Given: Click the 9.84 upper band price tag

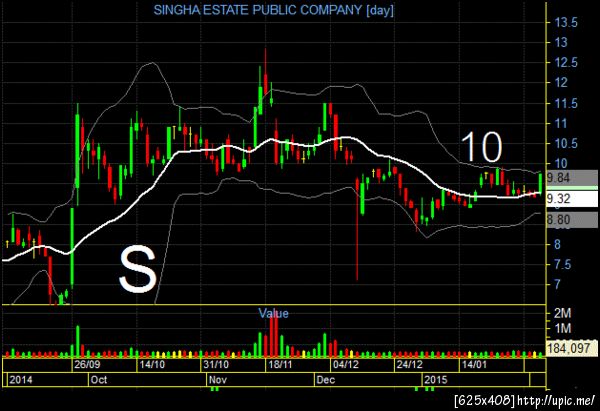Looking at the screenshot, I should (x=572, y=178).
